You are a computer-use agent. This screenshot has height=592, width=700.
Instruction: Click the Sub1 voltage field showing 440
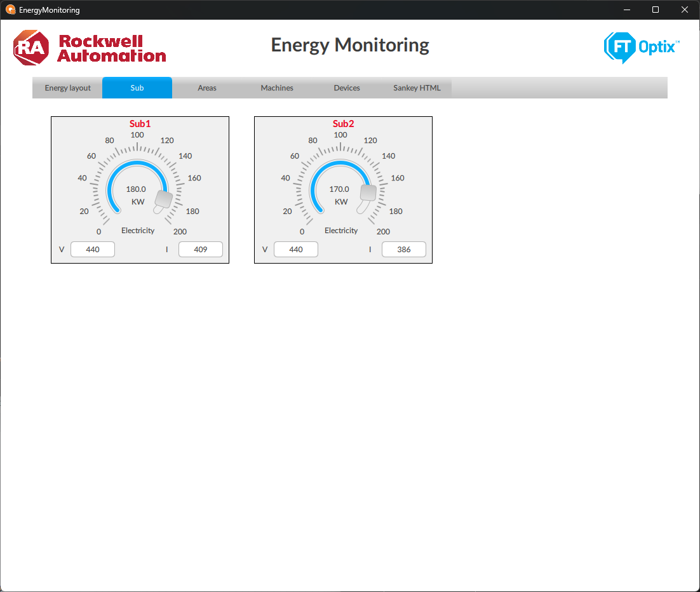tap(93, 250)
